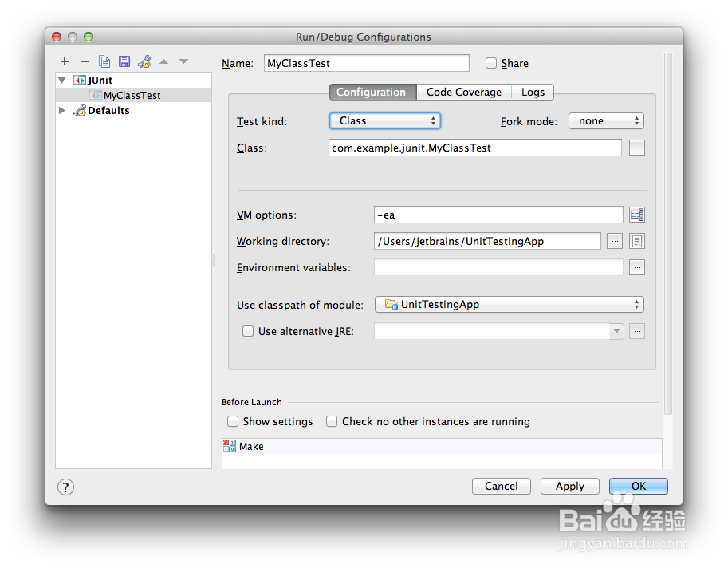Remove the selected configuration
Screen dimensions: 728x568
pyautogui.click(x=85, y=61)
